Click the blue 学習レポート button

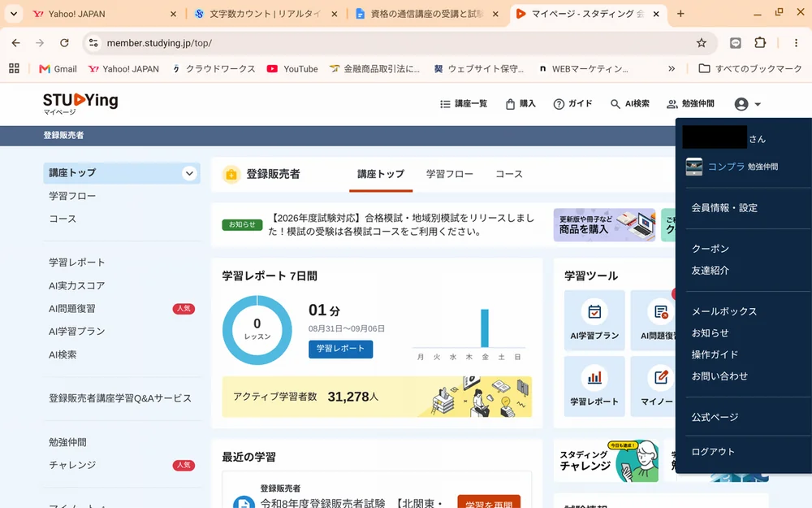click(340, 349)
